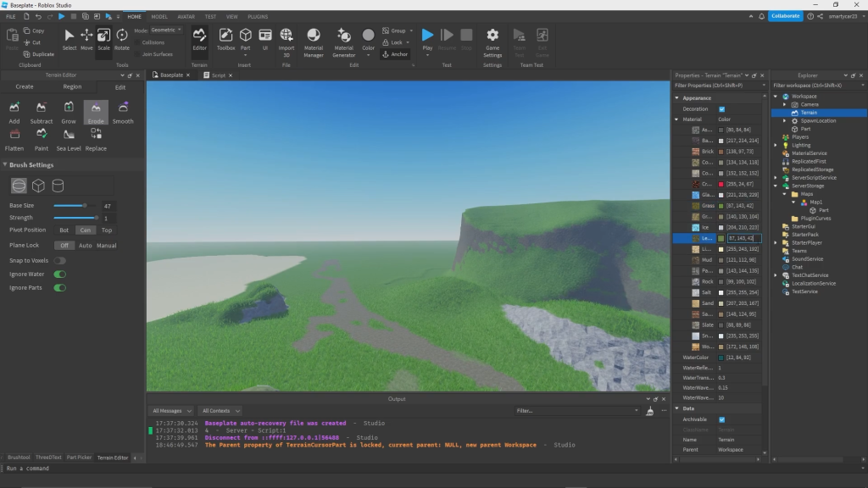Activate the Rotate tool in ribbon
The image size is (868, 488).
click(x=122, y=39)
